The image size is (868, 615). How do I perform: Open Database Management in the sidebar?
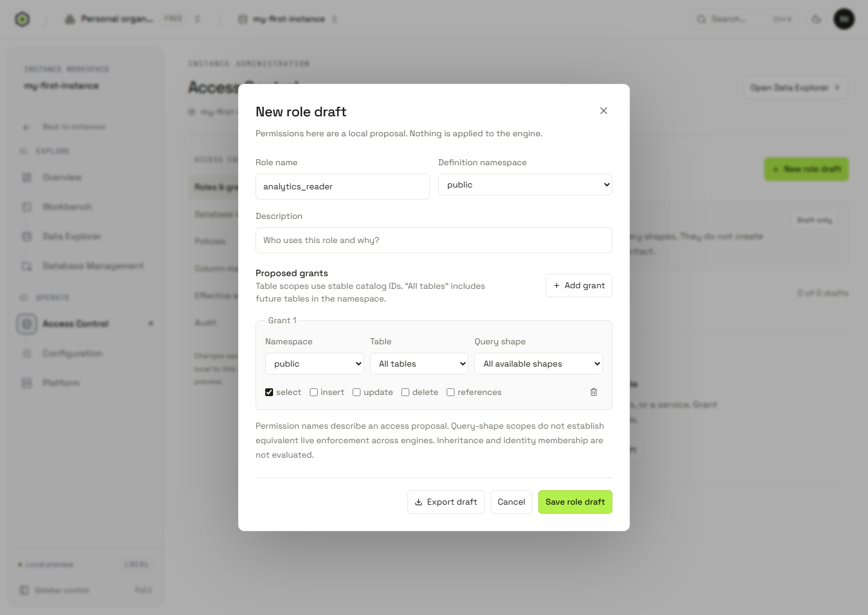tap(85, 266)
